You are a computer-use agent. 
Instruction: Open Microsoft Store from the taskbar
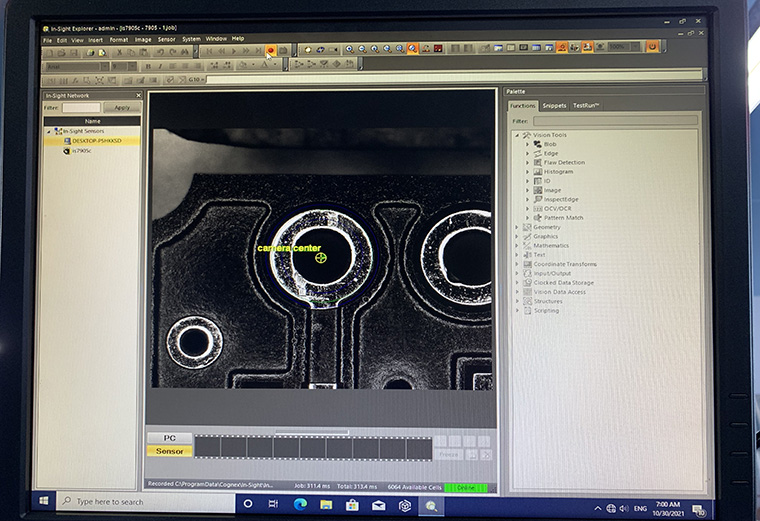pos(352,505)
